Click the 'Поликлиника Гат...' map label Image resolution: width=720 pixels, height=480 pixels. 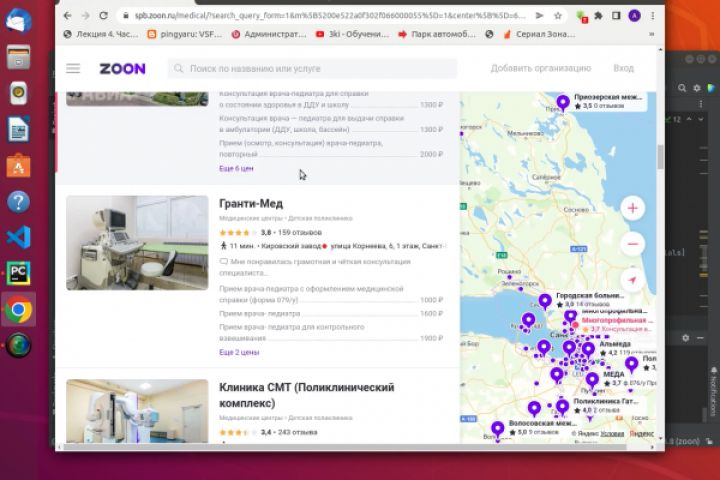605,401
